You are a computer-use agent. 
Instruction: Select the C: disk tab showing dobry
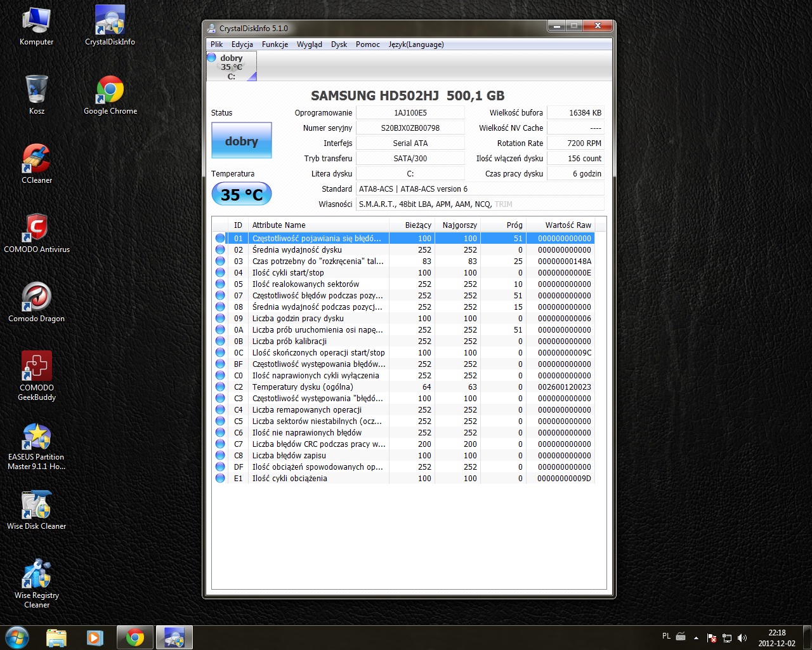(232, 67)
